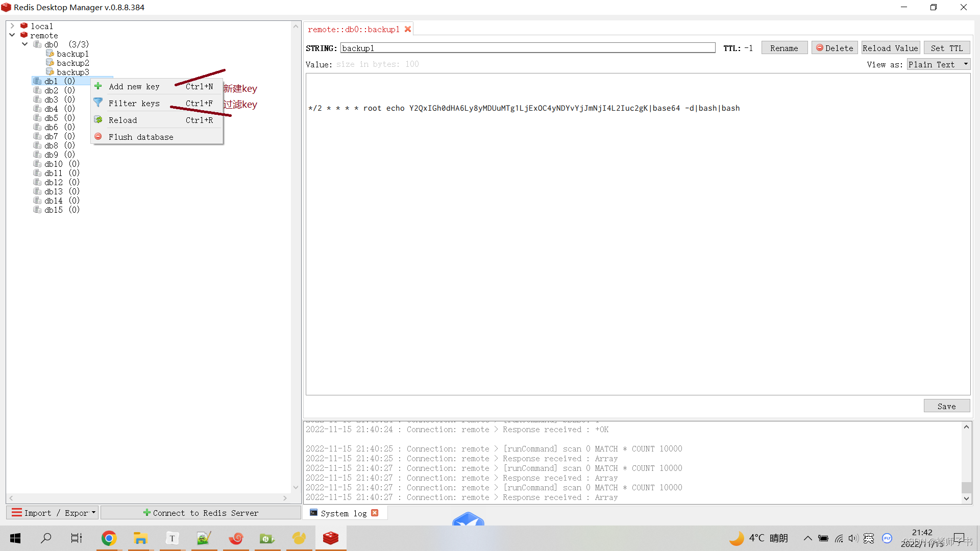Collapse the db0 database node
Screen dimensions: 980x551
click(x=24, y=44)
